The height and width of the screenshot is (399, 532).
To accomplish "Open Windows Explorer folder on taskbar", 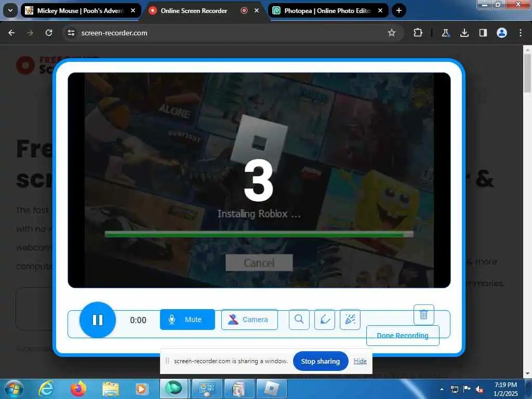I will tap(111, 389).
